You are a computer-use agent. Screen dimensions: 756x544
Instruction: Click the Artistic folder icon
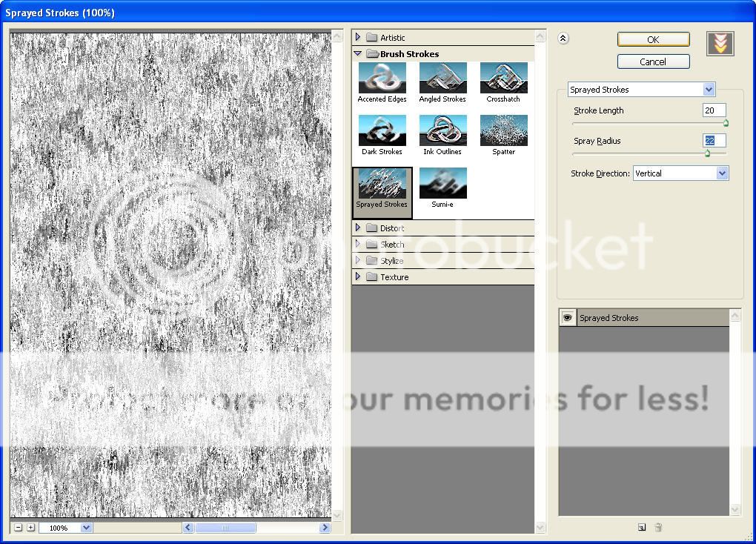click(x=371, y=38)
